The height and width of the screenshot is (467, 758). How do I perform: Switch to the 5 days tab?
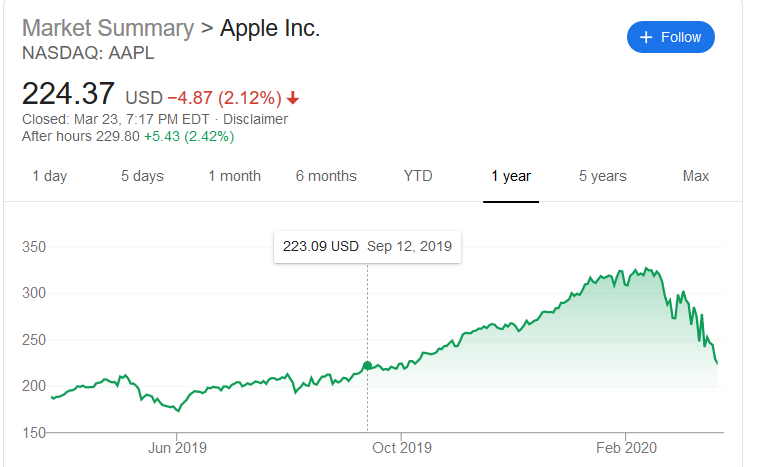pos(142,176)
